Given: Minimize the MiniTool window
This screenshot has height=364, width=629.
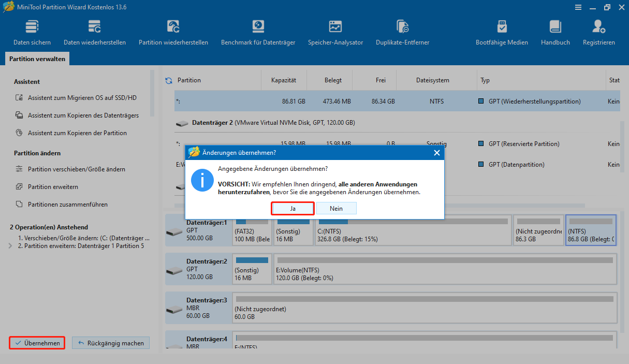Looking at the screenshot, I should click(x=593, y=7).
